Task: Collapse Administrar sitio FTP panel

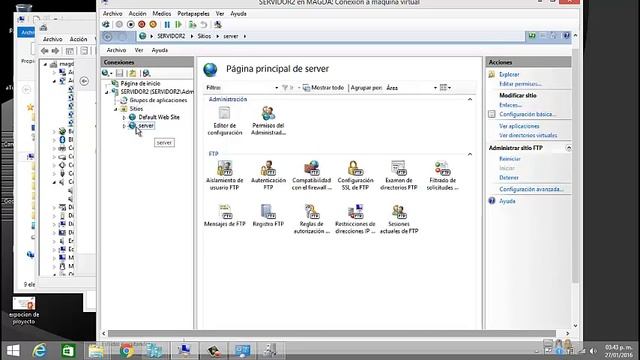Action: click(x=568, y=148)
